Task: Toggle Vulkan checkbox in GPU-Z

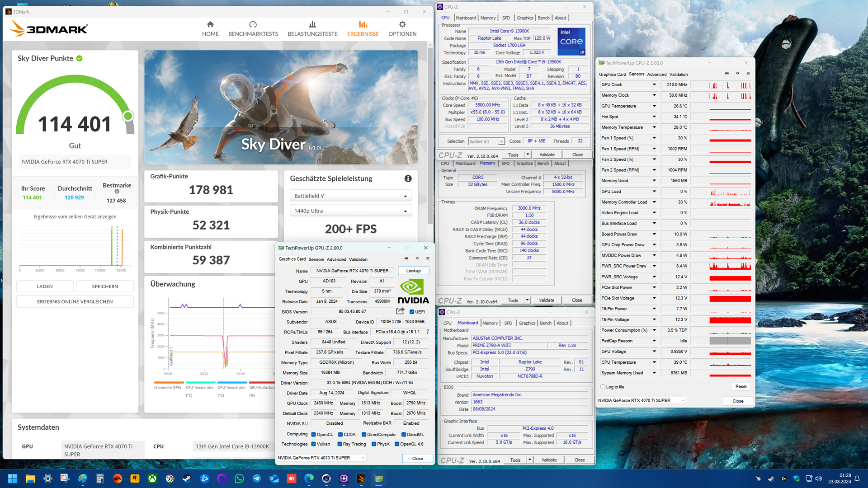Action: point(313,444)
